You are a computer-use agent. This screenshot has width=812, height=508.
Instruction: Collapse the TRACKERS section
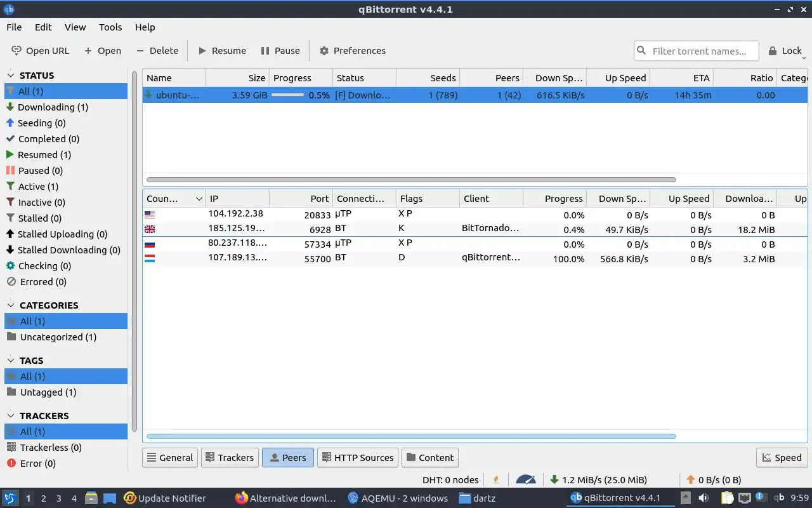[11, 415]
